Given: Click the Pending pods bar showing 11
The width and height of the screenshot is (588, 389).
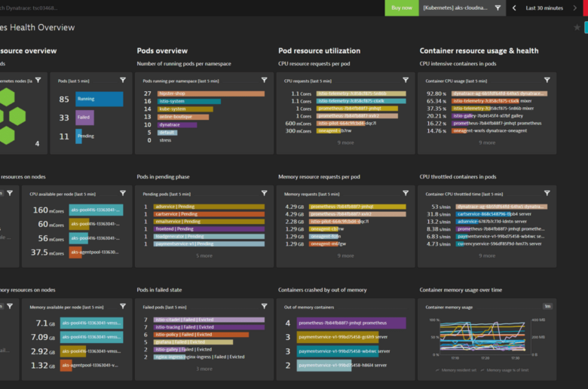Looking at the screenshot, I should [x=78, y=136].
